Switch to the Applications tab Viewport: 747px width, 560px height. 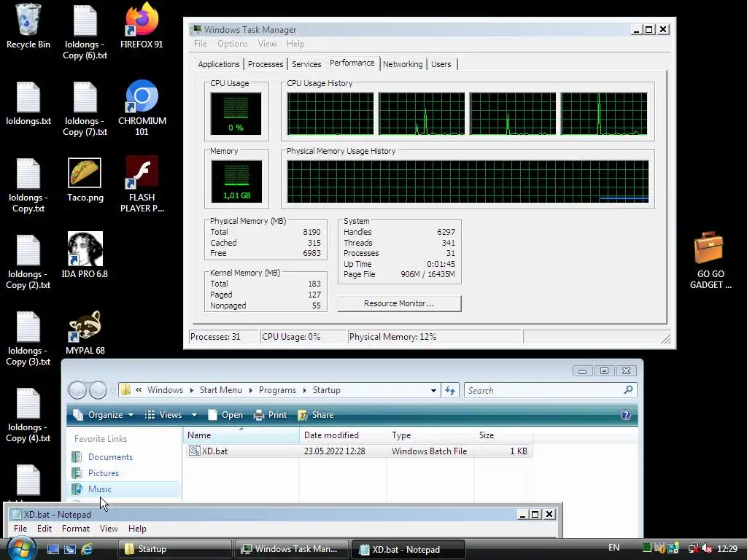click(219, 64)
